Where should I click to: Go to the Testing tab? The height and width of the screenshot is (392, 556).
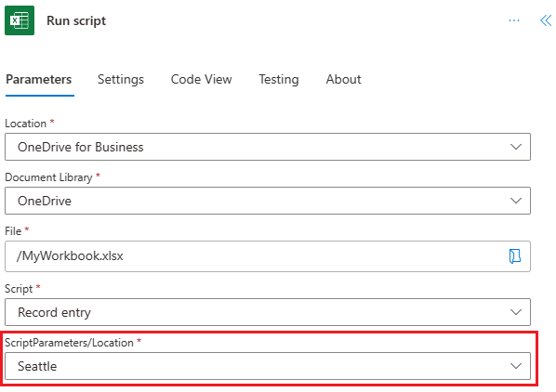(x=279, y=79)
